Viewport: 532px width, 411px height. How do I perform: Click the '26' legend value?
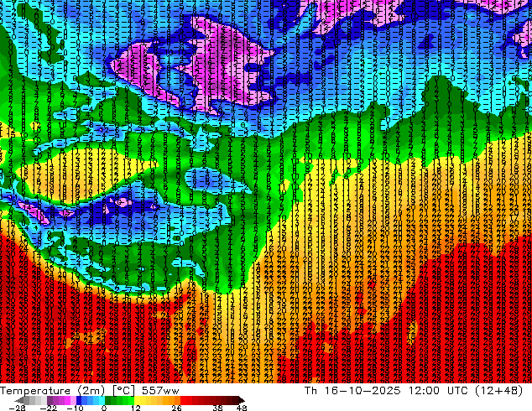(x=176, y=408)
